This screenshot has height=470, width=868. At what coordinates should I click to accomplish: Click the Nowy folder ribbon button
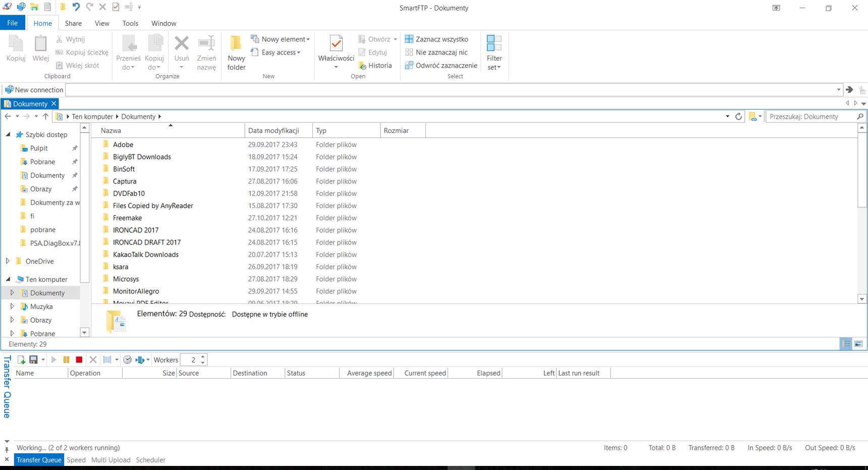point(236,53)
